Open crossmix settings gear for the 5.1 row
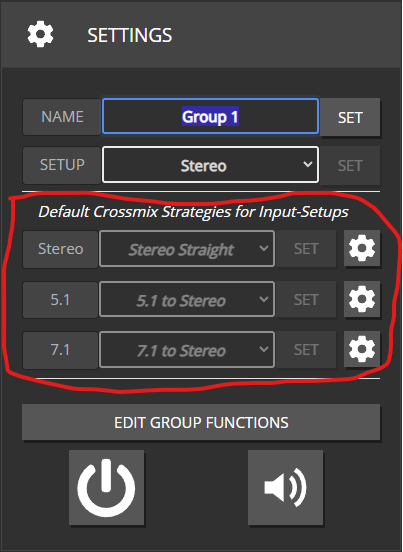This screenshot has width=403, height=552. (362, 299)
